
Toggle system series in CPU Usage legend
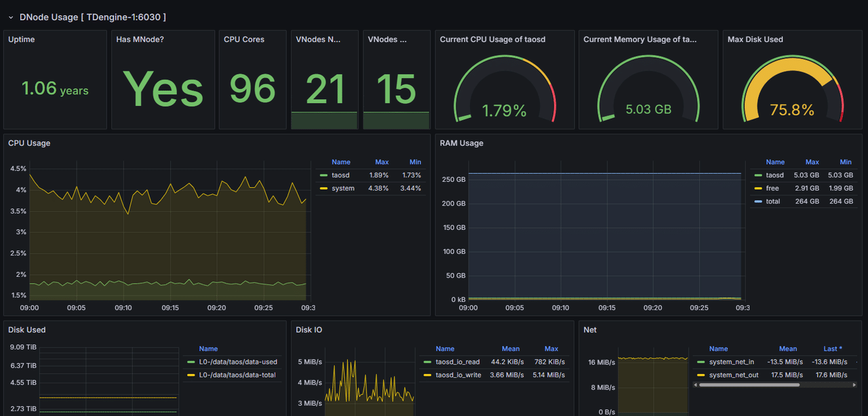point(342,188)
